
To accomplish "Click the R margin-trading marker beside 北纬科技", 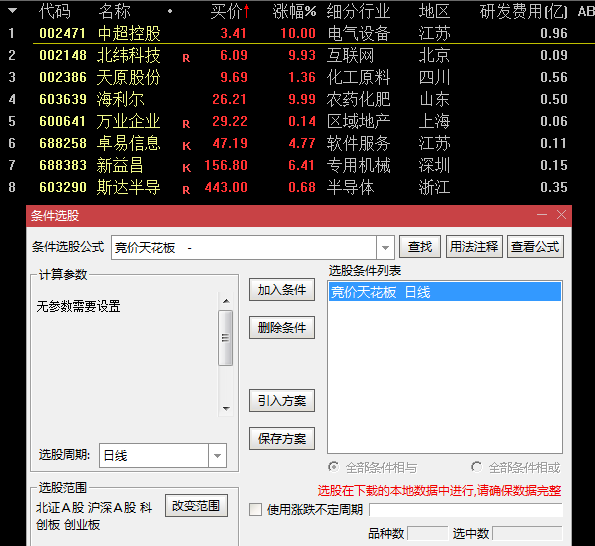I will (186, 58).
